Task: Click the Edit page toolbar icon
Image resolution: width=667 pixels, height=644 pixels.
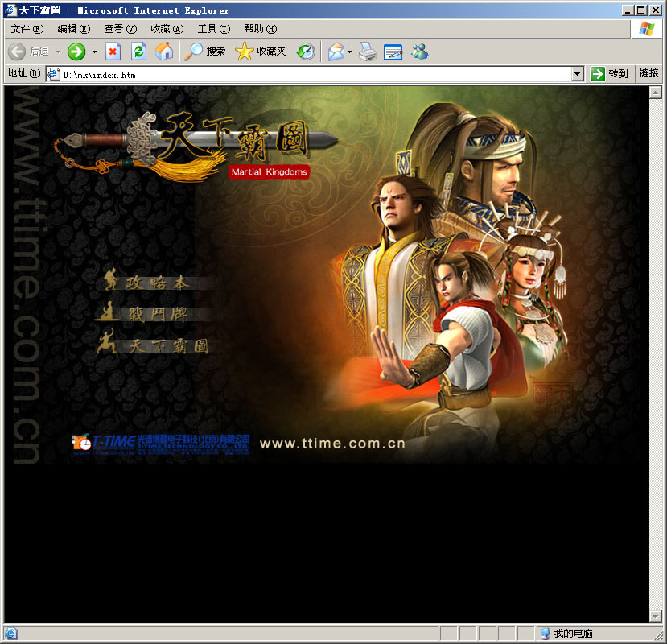Action: 393,52
